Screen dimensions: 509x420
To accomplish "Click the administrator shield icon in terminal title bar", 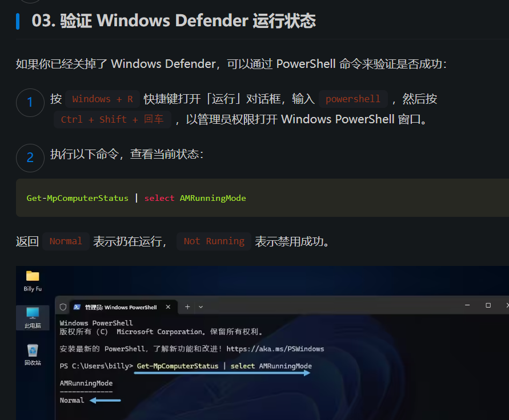I will pyautogui.click(x=63, y=307).
